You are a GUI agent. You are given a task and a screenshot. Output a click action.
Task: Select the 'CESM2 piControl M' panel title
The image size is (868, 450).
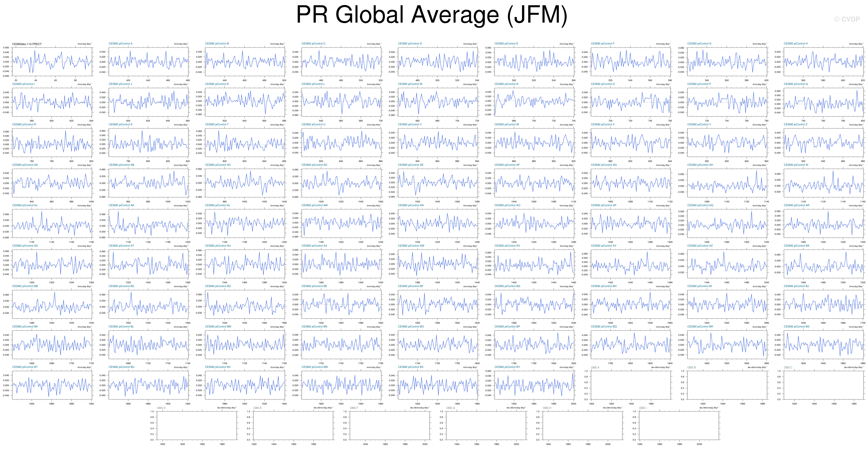coord(410,84)
